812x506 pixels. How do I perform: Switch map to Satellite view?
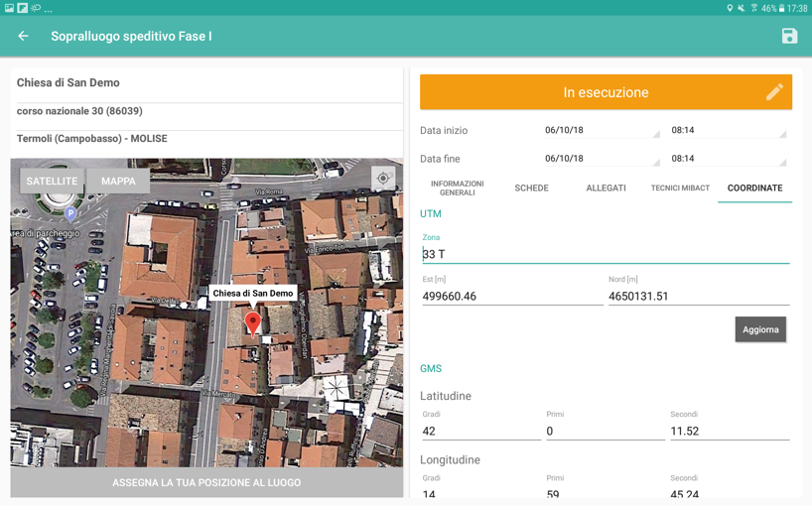click(x=52, y=182)
